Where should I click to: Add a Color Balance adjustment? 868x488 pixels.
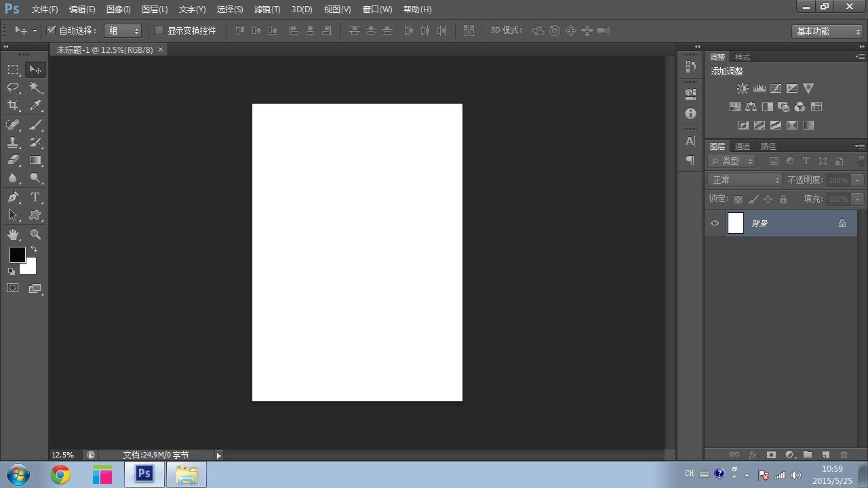751,106
